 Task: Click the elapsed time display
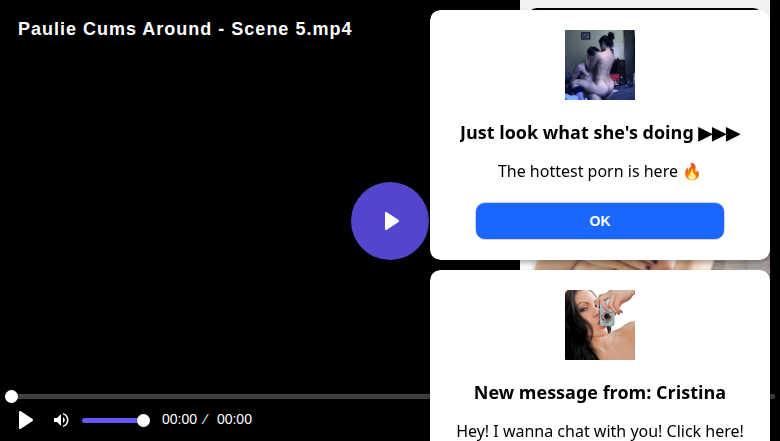180,420
